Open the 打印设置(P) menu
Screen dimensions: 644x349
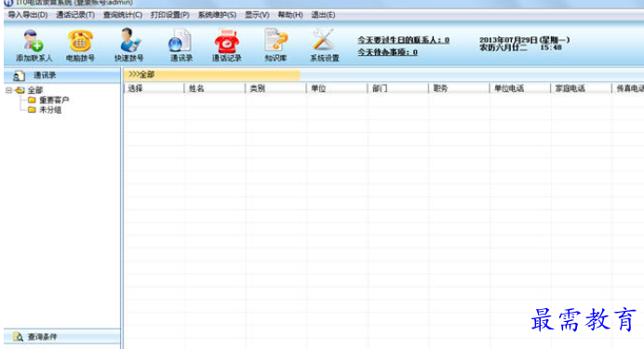(169, 15)
